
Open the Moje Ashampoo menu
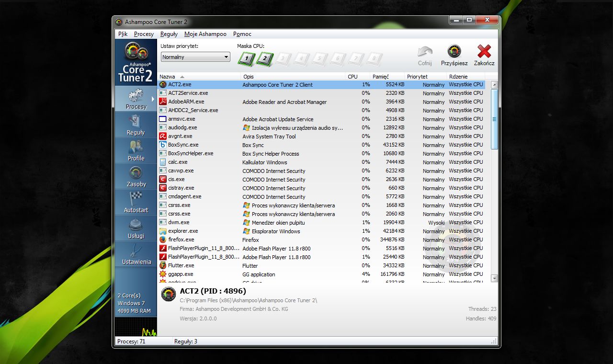pos(205,34)
